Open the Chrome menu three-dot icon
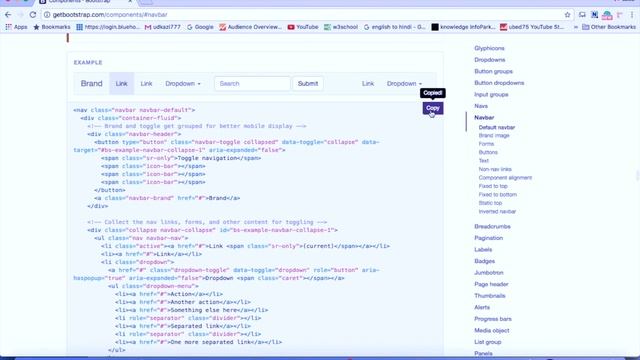This screenshot has width=640, height=360. pyautogui.click(x=632, y=15)
